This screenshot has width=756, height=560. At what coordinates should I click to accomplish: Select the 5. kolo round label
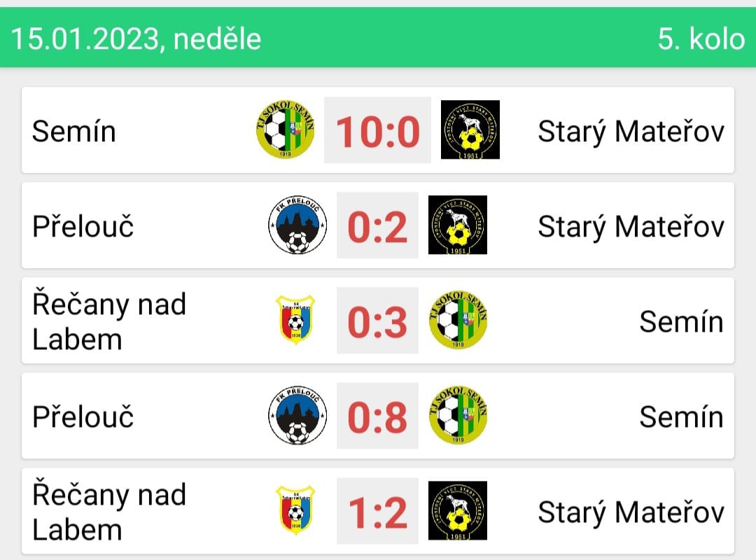click(701, 38)
